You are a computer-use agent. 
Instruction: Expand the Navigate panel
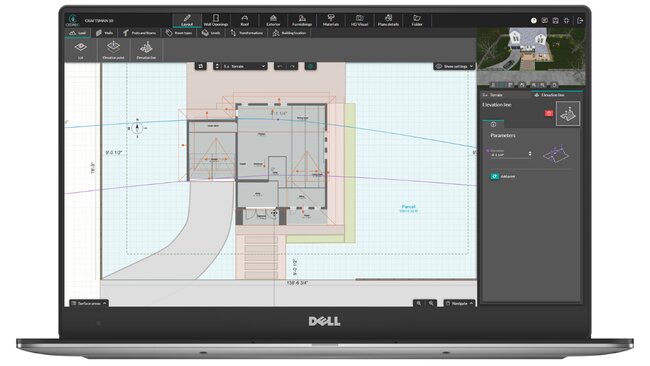coord(459,303)
